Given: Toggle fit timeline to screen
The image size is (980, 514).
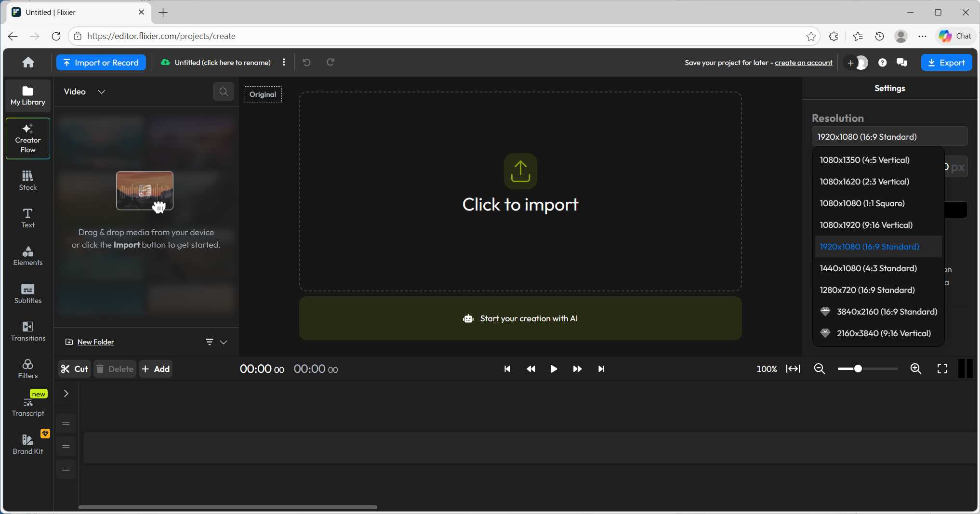Looking at the screenshot, I should tap(793, 369).
